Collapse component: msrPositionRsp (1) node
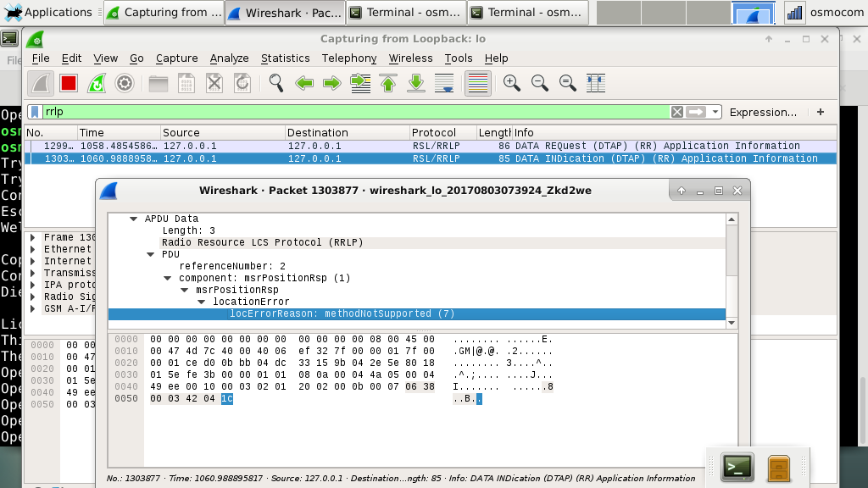Image resolution: width=868 pixels, height=488 pixels. [x=168, y=278]
